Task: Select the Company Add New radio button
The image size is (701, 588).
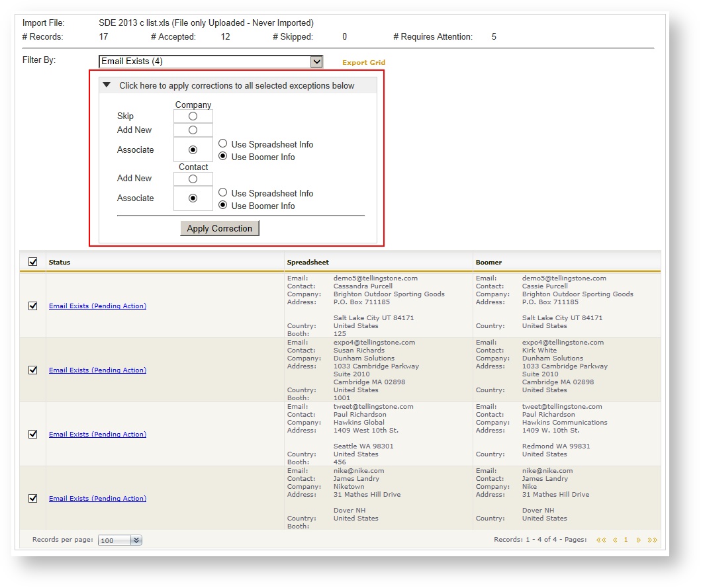Action: tap(193, 130)
